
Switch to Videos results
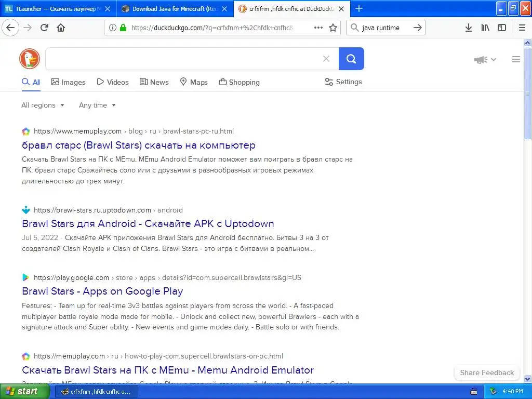point(113,82)
